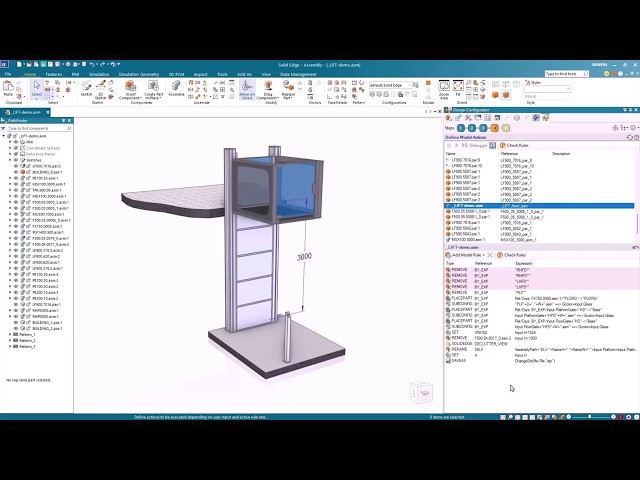Click the Replace Part tool
Image resolution: width=640 pixels, height=480 pixels.
coord(288,90)
